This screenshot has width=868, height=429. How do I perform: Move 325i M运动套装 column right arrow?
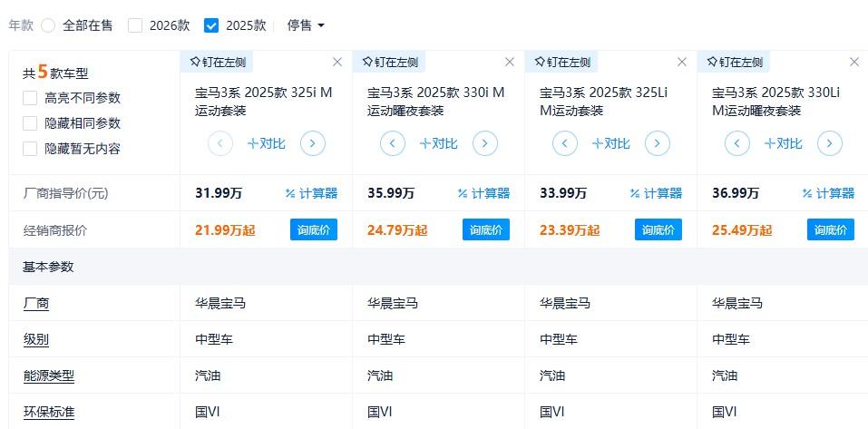pyautogui.click(x=313, y=144)
